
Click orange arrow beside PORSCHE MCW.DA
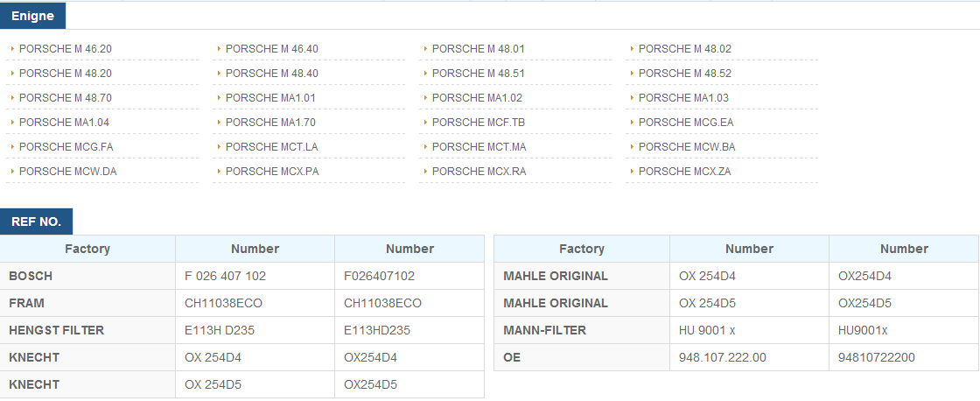12,171
